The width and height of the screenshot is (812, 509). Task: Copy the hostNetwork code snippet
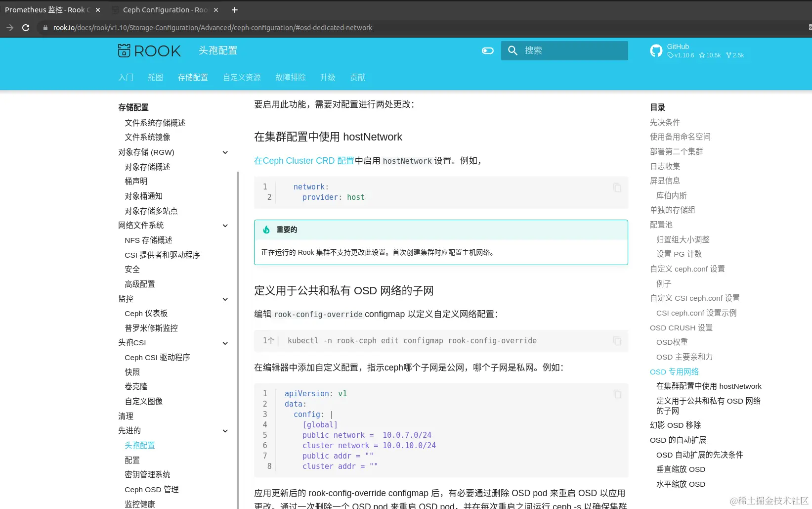point(617,187)
